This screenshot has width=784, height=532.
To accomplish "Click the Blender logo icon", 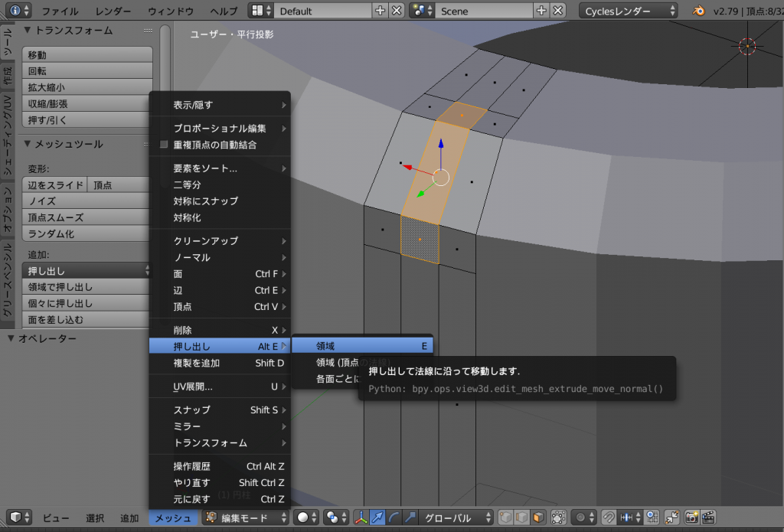I will (698, 11).
